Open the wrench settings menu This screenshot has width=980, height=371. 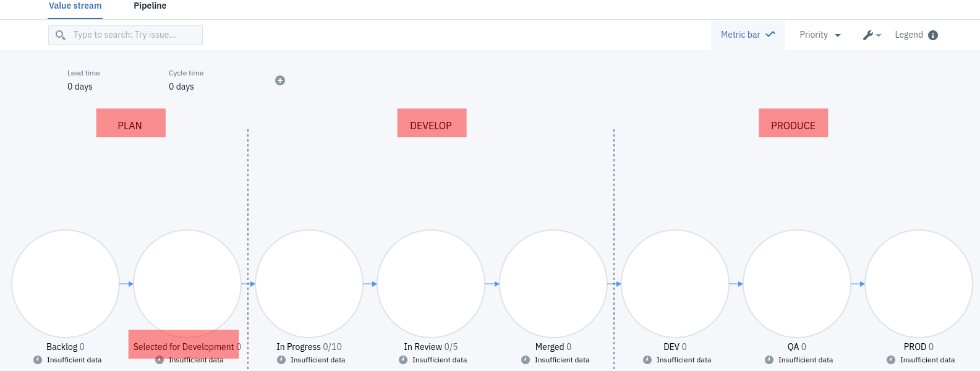pos(871,35)
